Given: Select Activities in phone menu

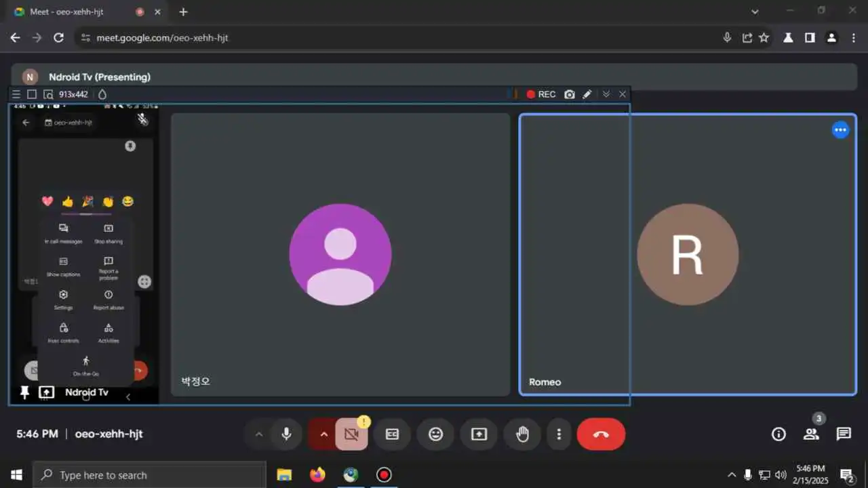Looking at the screenshot, I should point(108,333).
